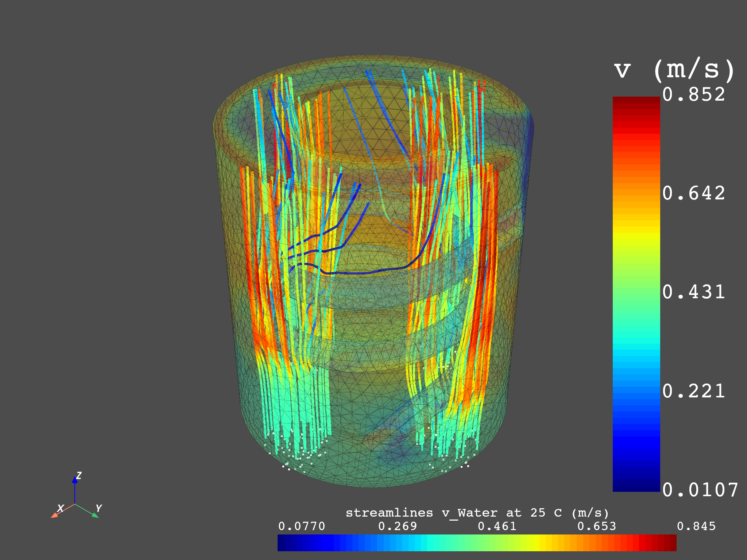
Task: Click the 0.269 streamline scale label
Action: click(398, 526)
